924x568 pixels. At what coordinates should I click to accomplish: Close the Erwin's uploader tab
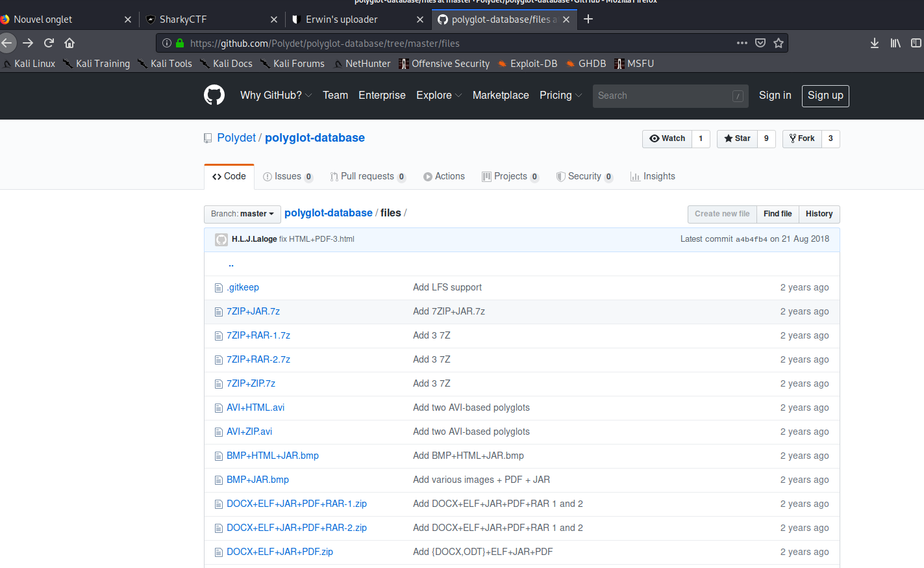(420, 19)
